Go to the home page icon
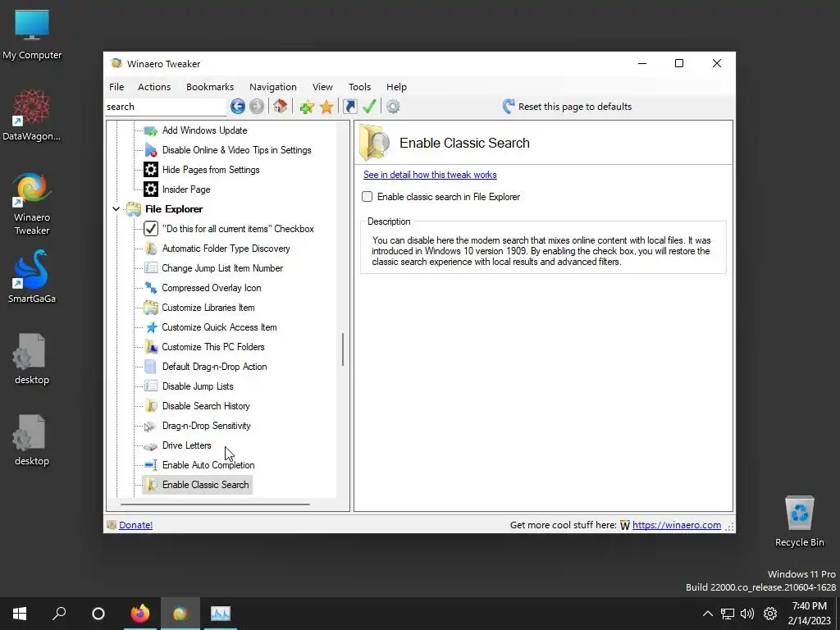This screenshot has width=840, height=630. pos(281,106)
